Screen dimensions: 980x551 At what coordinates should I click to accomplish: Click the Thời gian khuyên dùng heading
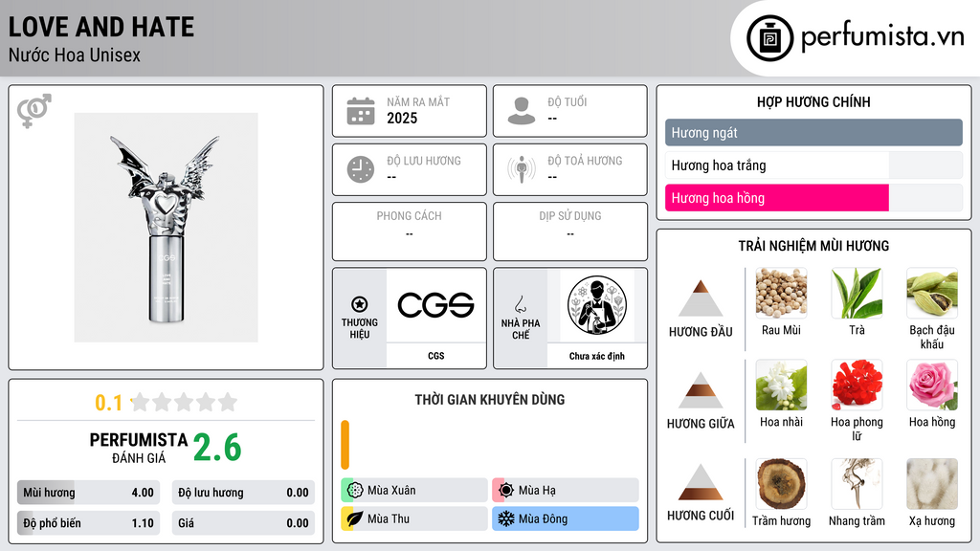(490, 400)
